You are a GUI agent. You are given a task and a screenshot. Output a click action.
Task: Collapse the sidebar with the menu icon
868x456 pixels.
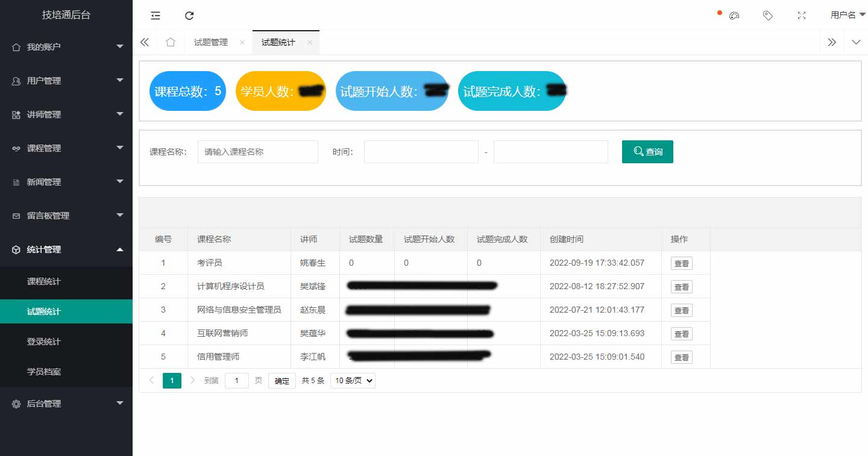pyautogui.click(x=155, y=15)
